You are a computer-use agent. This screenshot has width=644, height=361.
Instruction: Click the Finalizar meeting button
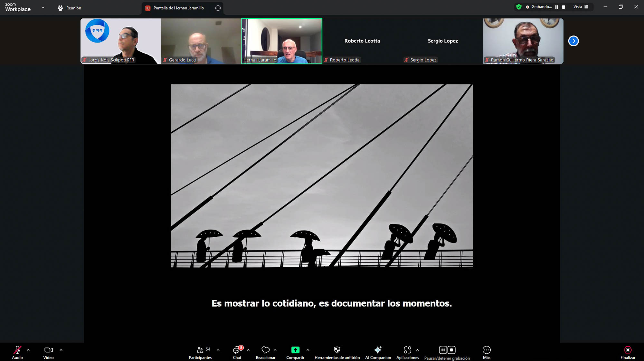[628, 350]
